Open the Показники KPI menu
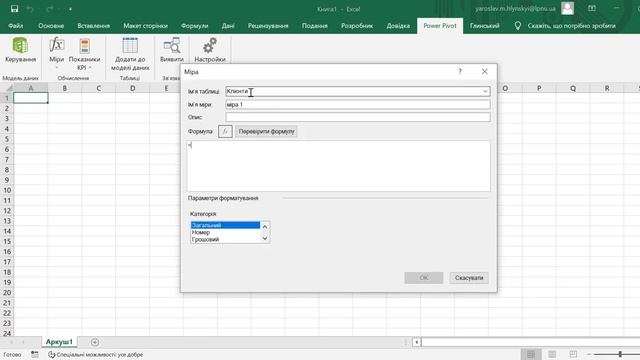 click(x=84, y=53)
